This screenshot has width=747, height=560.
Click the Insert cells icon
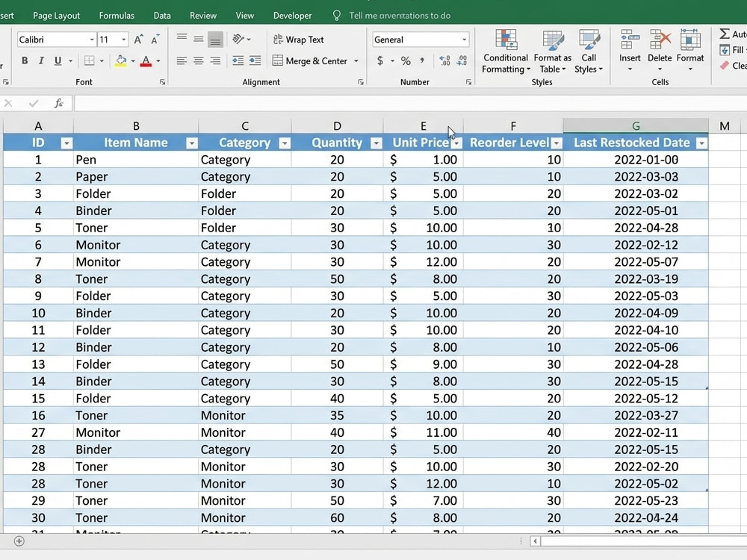pyautogui.click(x=629, y=40)
